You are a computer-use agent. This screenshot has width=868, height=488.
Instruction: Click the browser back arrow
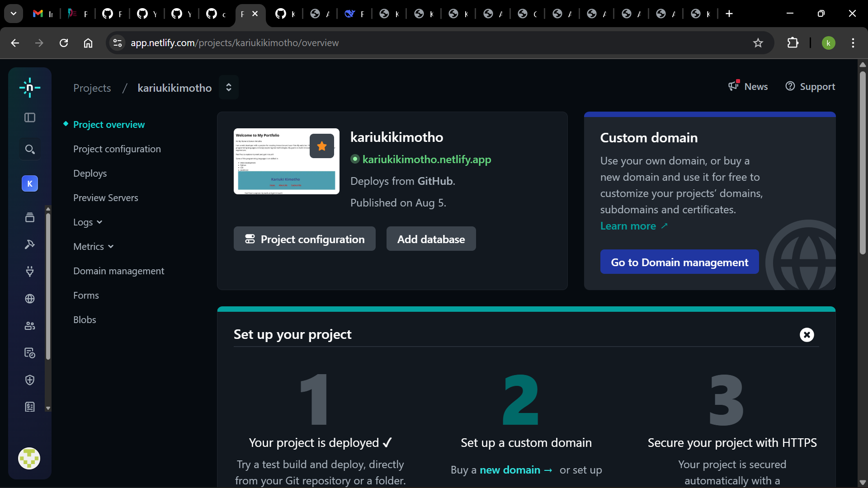(x=15, y=43)
